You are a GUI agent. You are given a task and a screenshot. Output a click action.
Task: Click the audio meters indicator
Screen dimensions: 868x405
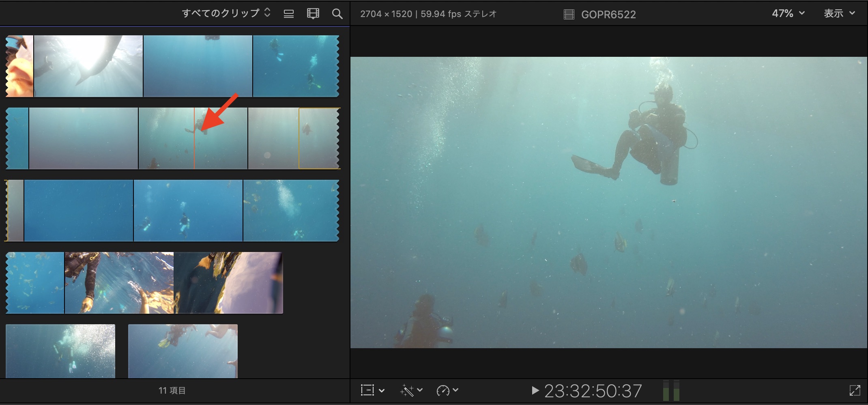point(671,390)
